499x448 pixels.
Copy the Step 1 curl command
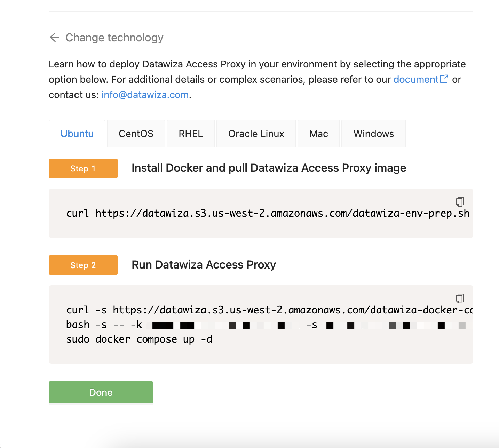pos(460,201)
